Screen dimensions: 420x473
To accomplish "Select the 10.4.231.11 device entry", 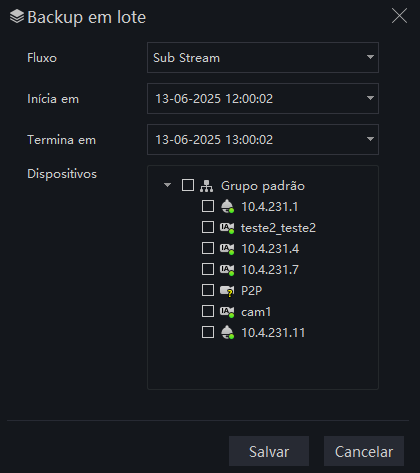I will [273, 333].
